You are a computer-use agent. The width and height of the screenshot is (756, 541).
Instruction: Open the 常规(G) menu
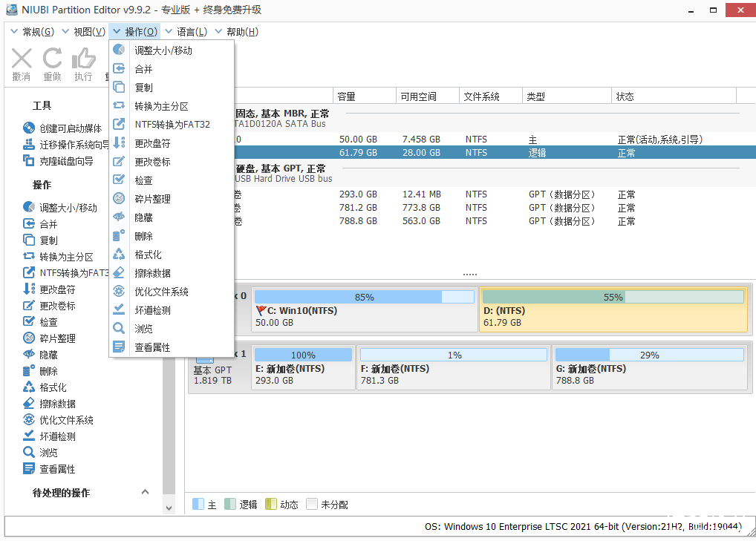[x=32, y=32]
